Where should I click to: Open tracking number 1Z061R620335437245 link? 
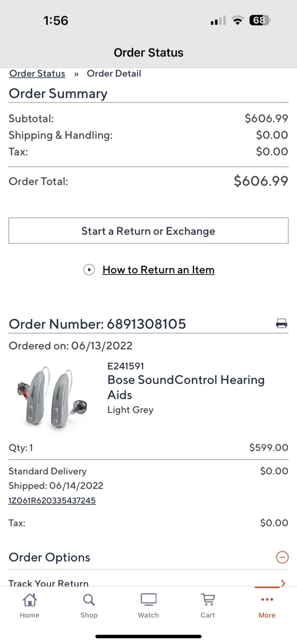[x=52, y=500]
